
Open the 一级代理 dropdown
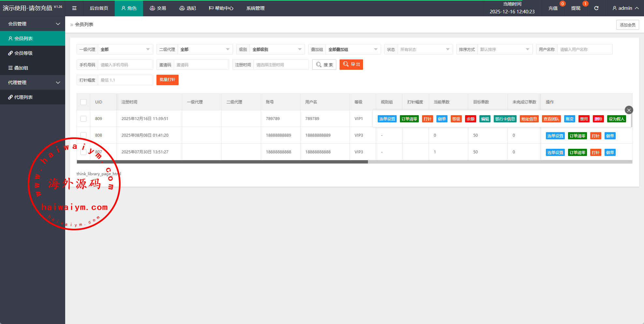(125, 49)
